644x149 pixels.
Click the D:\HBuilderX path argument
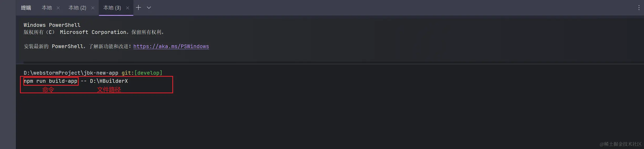click(109, 81)
